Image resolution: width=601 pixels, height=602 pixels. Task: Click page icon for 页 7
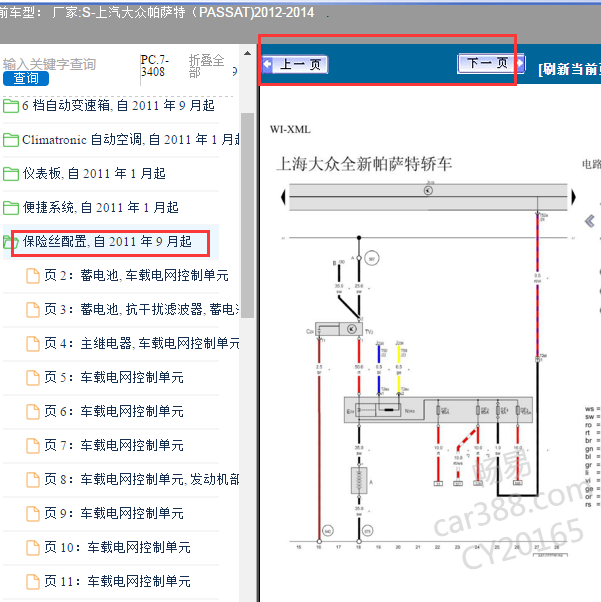tap(33, 446)
